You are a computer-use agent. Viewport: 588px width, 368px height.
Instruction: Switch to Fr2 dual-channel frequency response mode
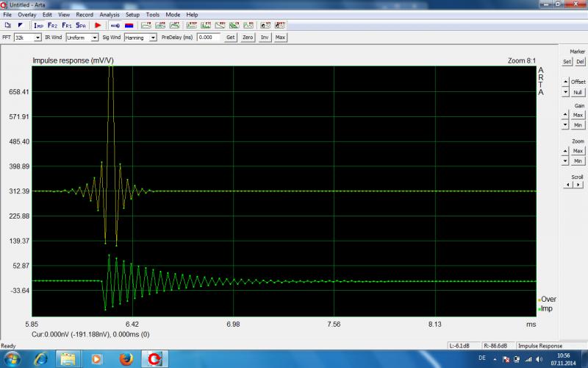(52, 25)
